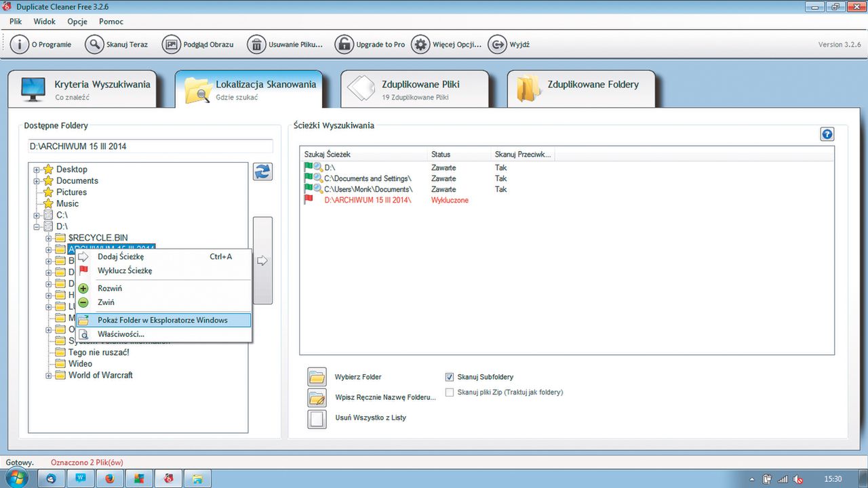Screen dimensions: 868x488
Task: Open Więcej Opcji gear settings
Action: click(447, 45)
